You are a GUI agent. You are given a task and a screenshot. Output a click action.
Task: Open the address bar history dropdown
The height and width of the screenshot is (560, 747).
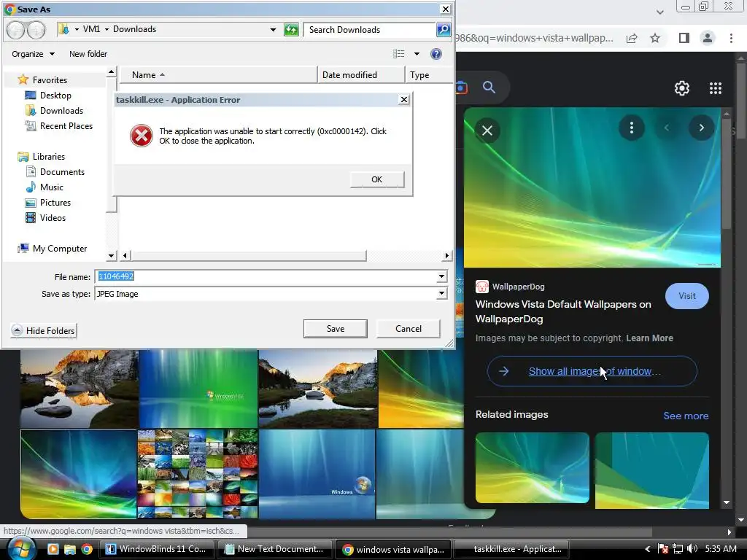point(273,29)
